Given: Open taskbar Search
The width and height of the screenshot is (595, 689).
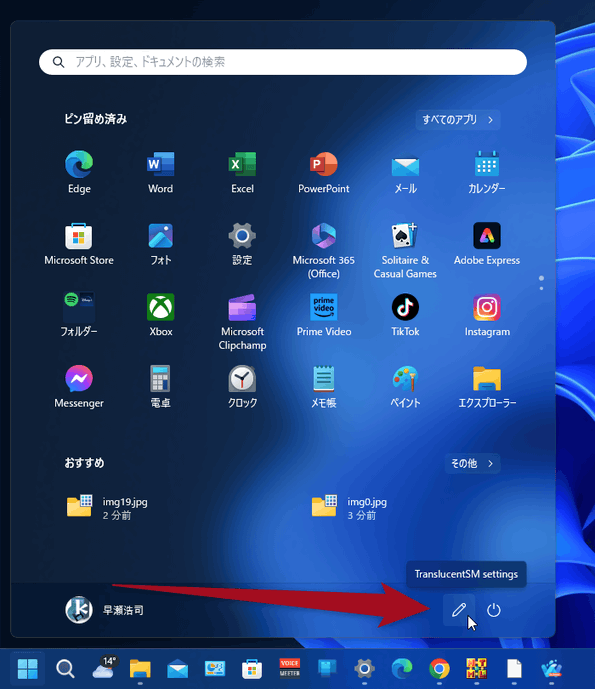Looking at the screenshot, I should coord(65,669).
